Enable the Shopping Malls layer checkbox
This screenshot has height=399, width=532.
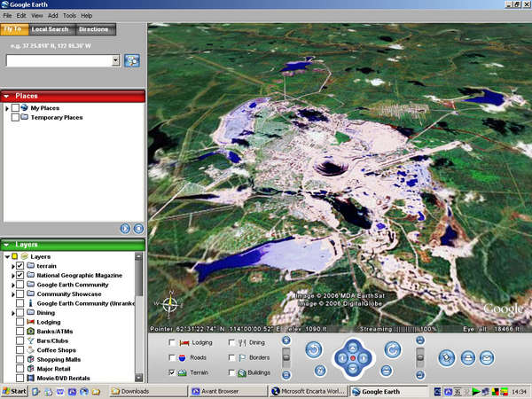coord(20,359)
